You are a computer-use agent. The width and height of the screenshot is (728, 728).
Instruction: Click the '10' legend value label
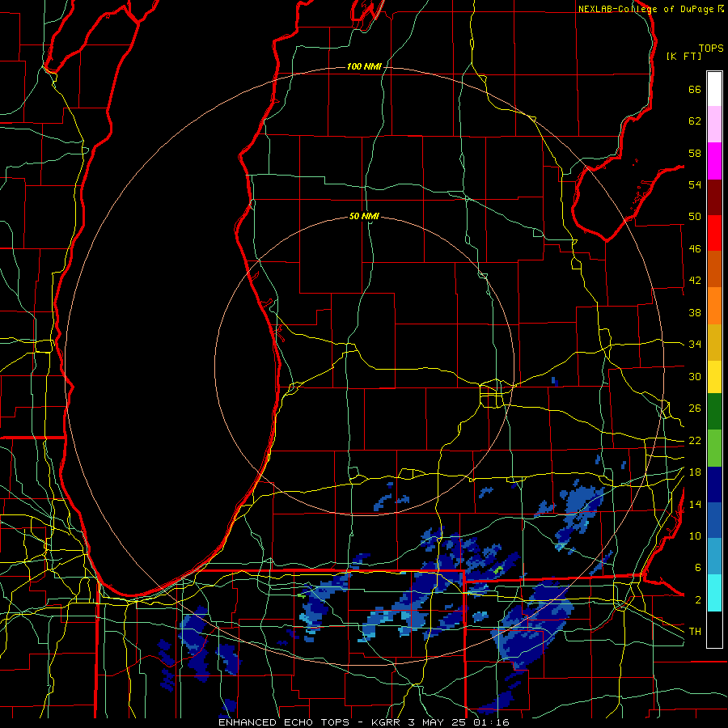click(x=695, y=535)
